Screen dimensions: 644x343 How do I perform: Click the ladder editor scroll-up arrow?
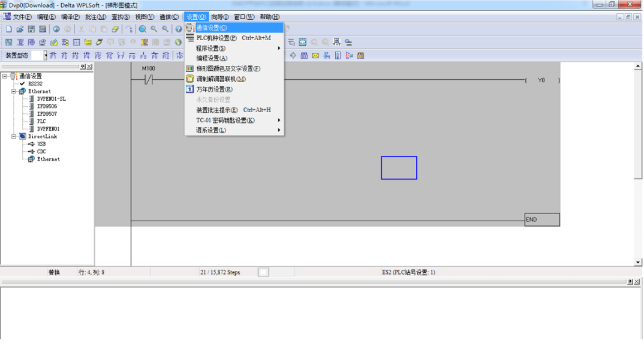tap(638, 66)
